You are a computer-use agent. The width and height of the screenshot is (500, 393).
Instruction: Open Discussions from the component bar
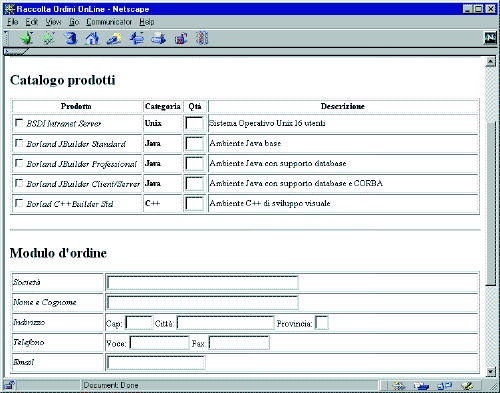tap(444, 386)
